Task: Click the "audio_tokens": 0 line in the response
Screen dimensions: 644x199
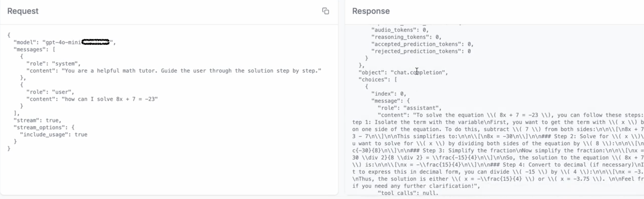Action: (400, 30)
